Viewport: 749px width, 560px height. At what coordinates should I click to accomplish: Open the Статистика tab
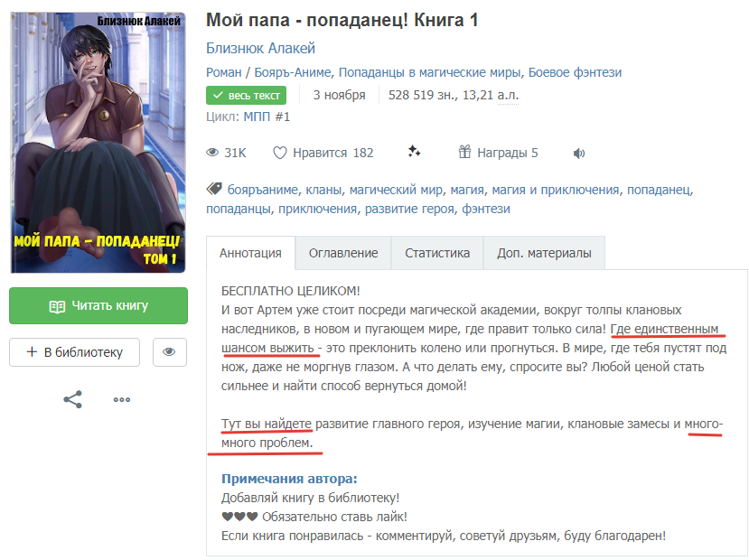[x=437, y=253]
